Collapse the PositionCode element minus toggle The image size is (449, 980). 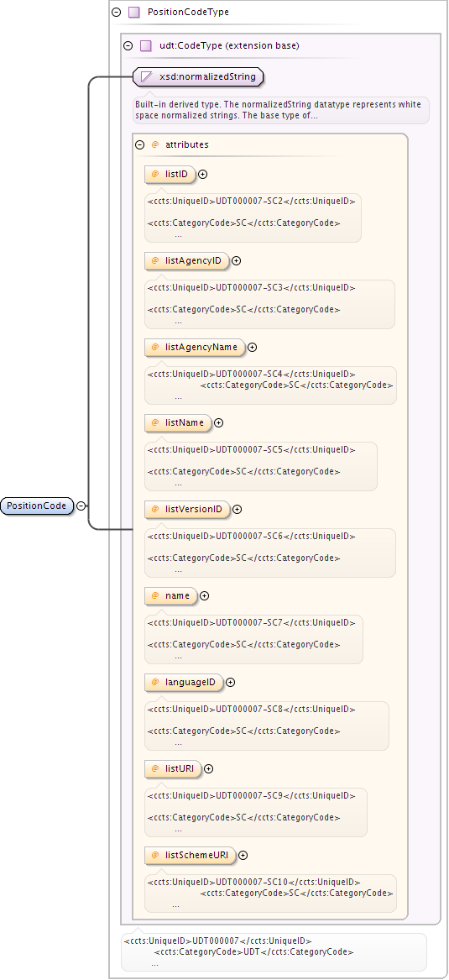tap(81, 506)
